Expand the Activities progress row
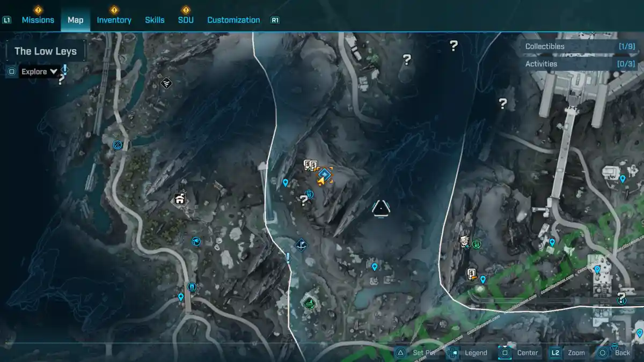 tap(580, 64)
